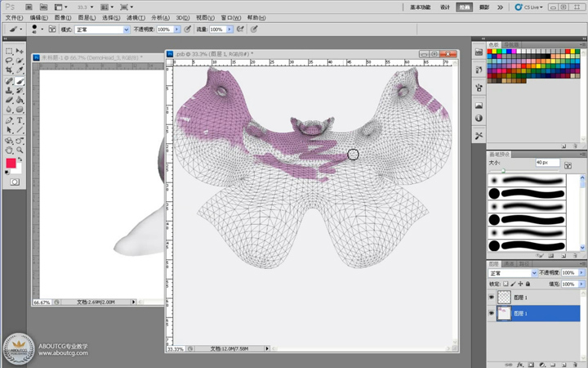Toggle tablet pressure for opacity
Image resolution: width=588 pixels, height=368 pixels.
click(x=188, y=29)
